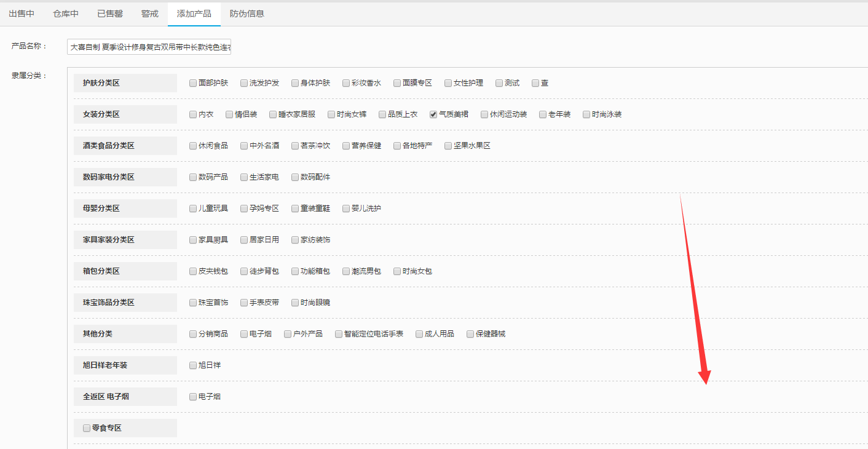Enable the 时尚泳装 checkbox
This screenshot has width=868, height=449.
pos(586,114)
